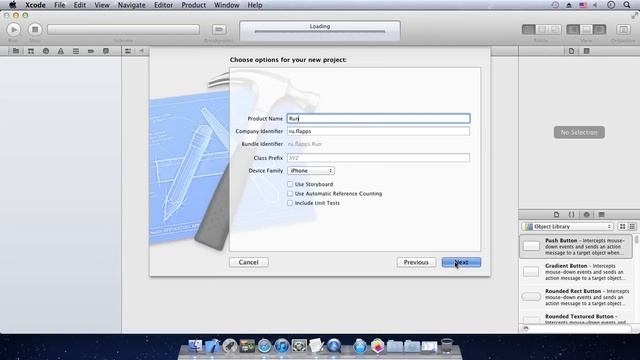Switch library to icon grid view

622,227
